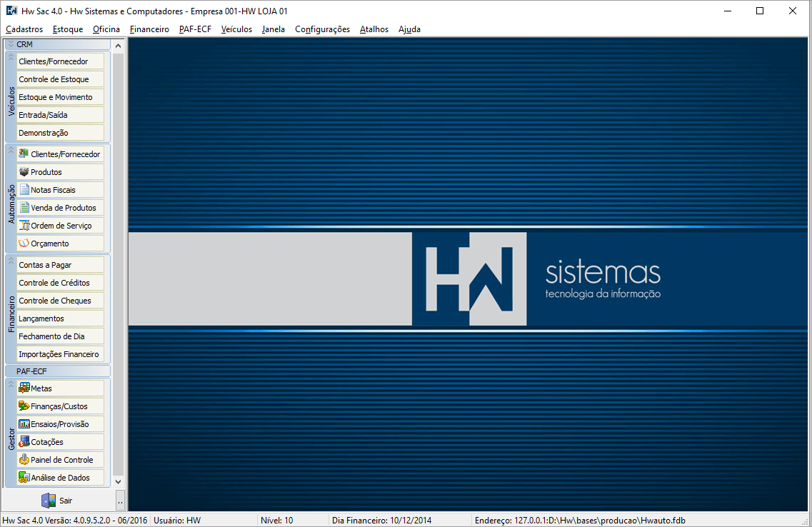Open Análise de Dados in Gestor

(60, 478)
